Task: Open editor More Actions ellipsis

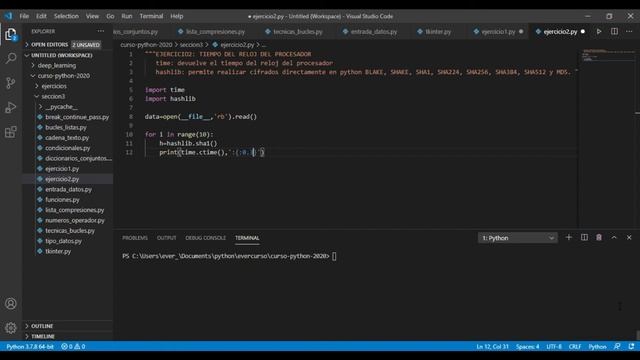Action: coord(629,31)
